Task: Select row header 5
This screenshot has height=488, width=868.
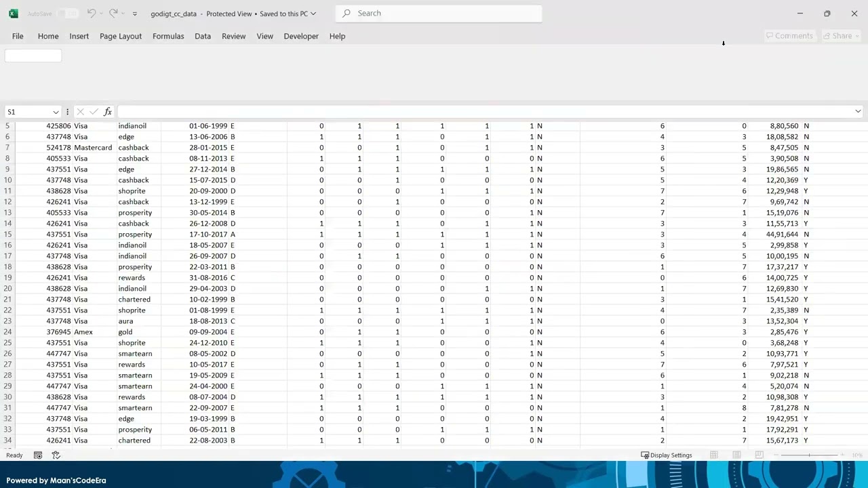Action: pos(7,126)
